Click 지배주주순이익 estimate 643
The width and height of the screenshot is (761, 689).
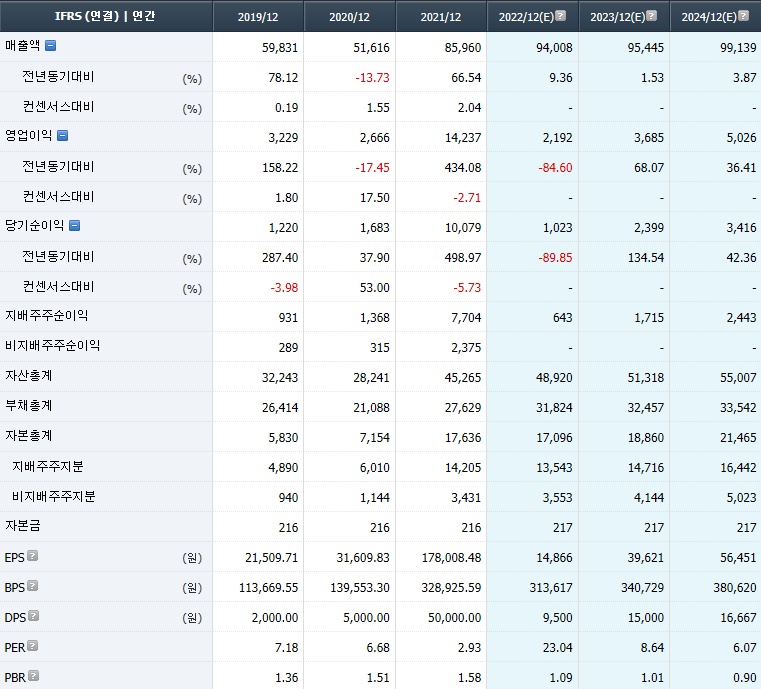coord(563,318)
